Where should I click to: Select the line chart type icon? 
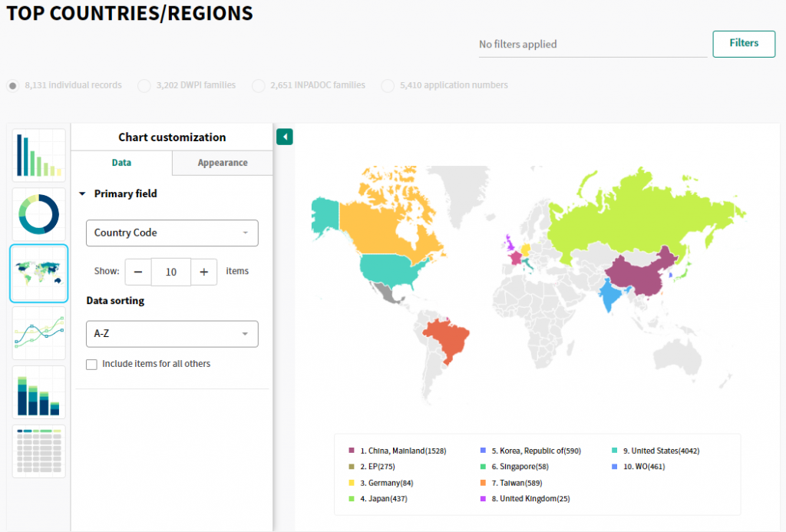click(x=39, y=333)
